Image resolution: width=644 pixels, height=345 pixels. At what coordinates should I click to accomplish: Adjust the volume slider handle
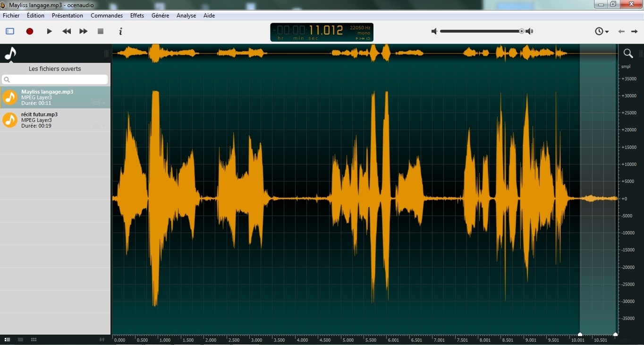click(522, 31)
